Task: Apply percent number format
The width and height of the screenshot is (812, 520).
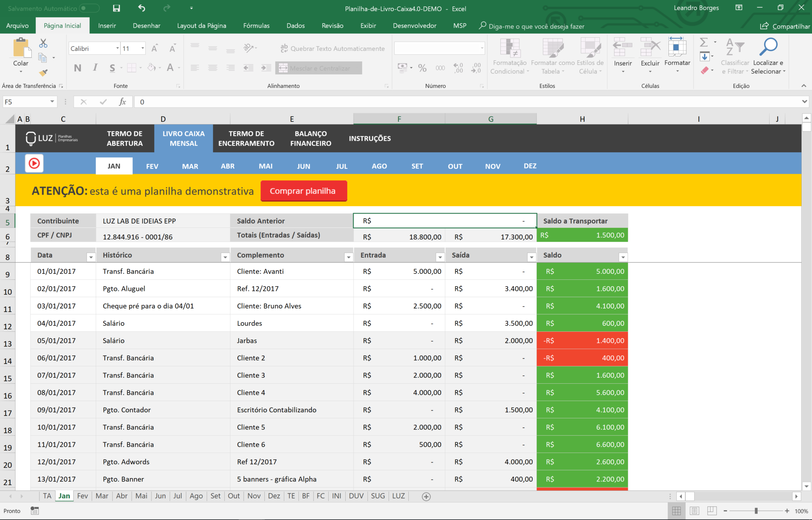Action: click(x=422, y=67)
